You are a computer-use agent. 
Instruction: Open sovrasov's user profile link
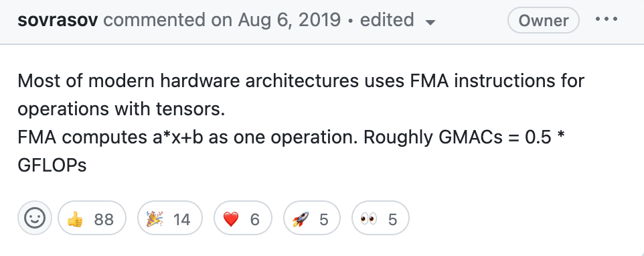click(x=58, y=20)
